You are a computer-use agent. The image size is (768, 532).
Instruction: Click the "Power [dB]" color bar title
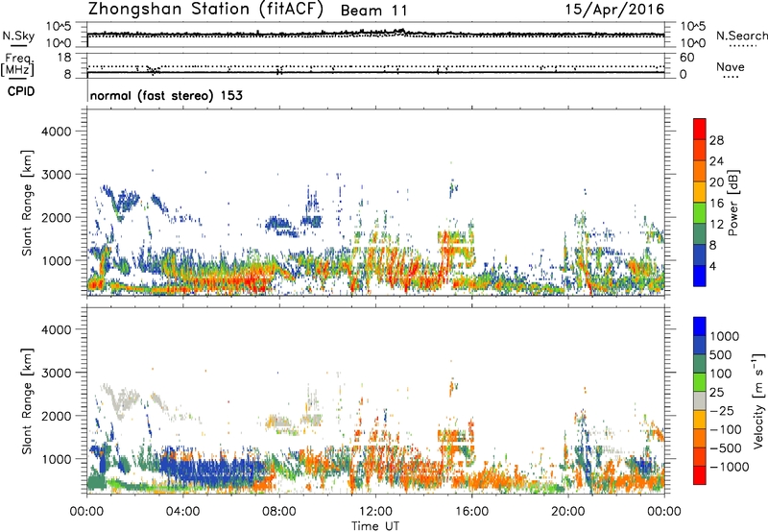[x=733, y=203]
